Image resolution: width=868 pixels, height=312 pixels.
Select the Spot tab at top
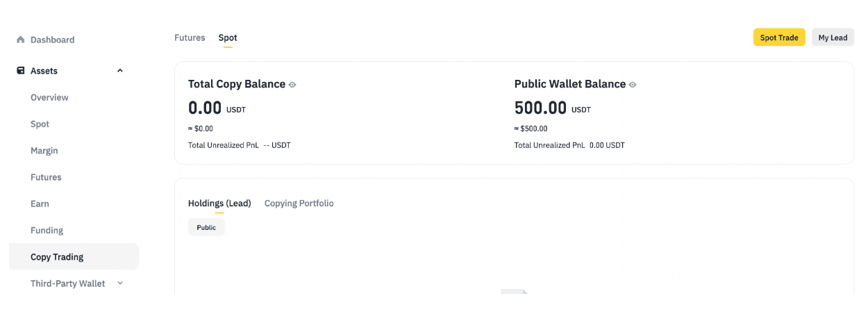tap(228, 38)
